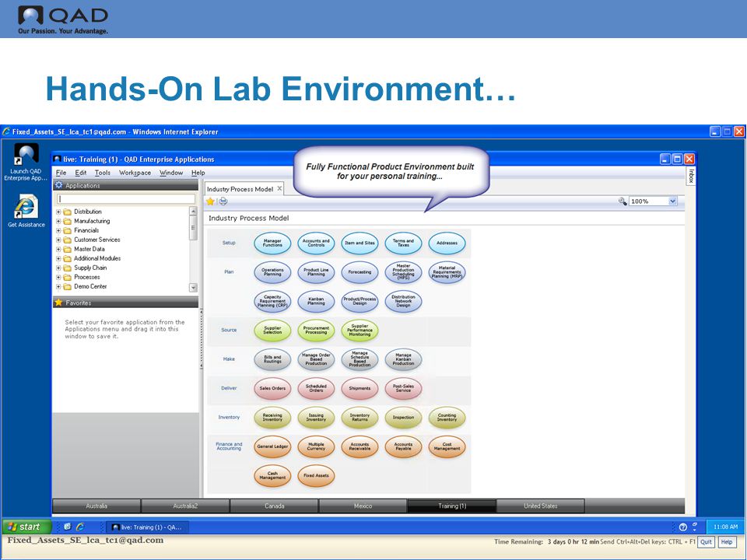
Task: Switch to the Australia workspace tab
Action: pyautogui.click(x=96, y=506)
